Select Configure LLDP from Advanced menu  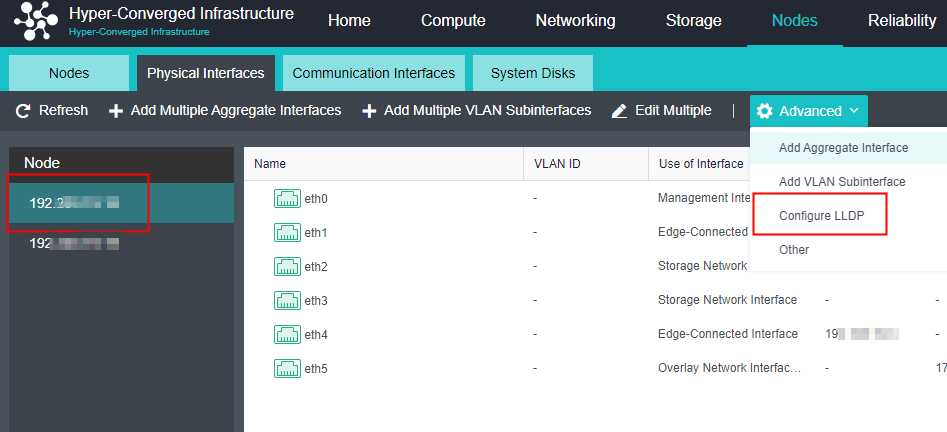(821, 216)
